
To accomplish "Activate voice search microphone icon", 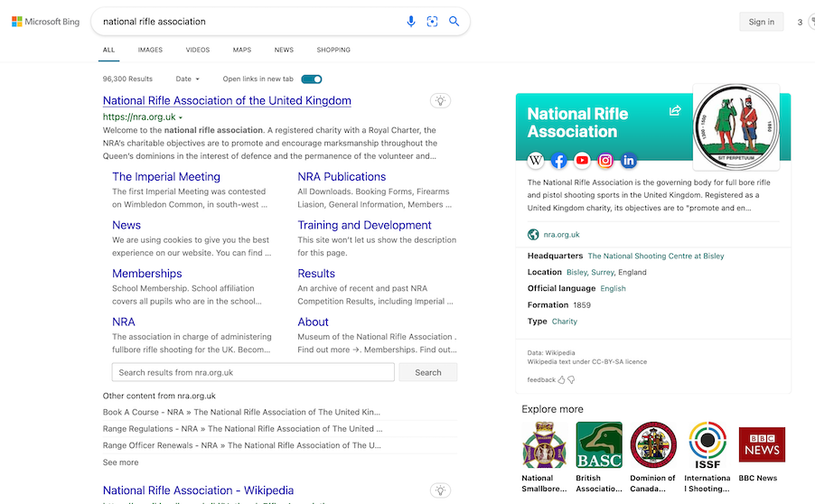I will 410,22.
